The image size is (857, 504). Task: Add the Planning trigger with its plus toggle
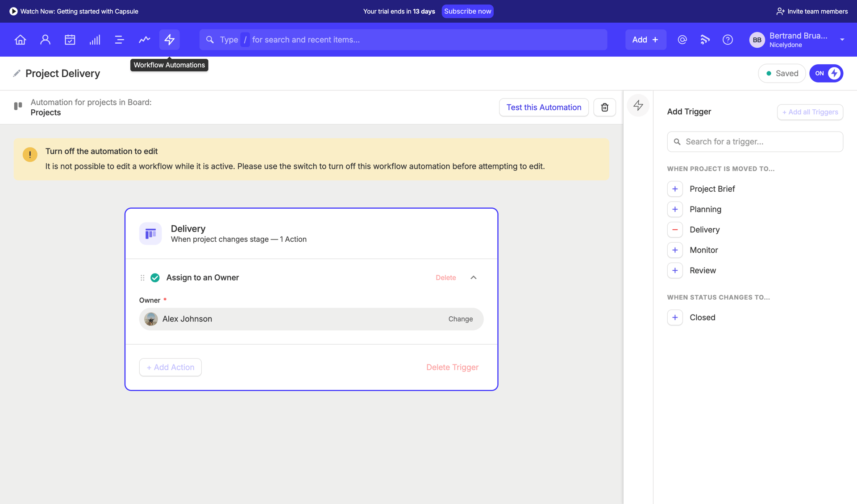[675, 209]
